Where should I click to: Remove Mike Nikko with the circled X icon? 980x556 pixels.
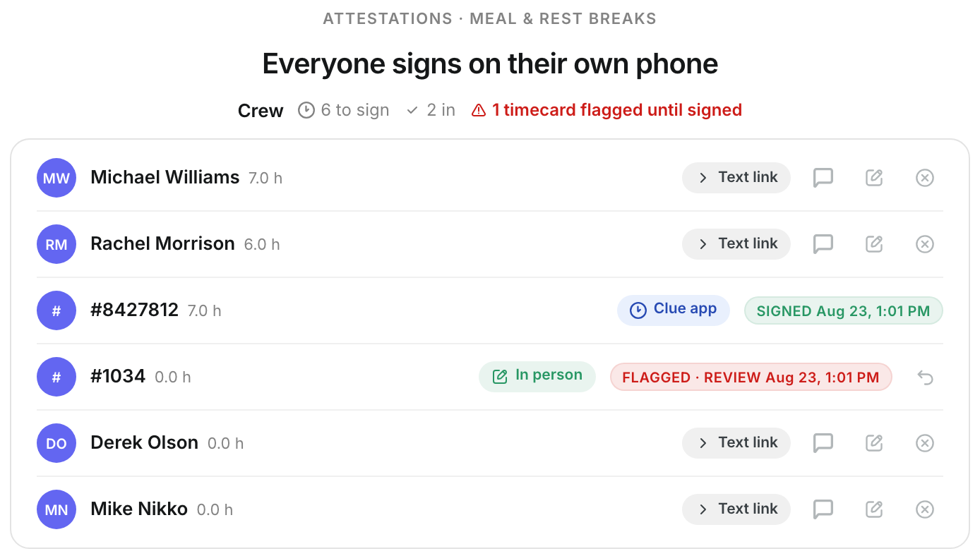pos(925,509)
